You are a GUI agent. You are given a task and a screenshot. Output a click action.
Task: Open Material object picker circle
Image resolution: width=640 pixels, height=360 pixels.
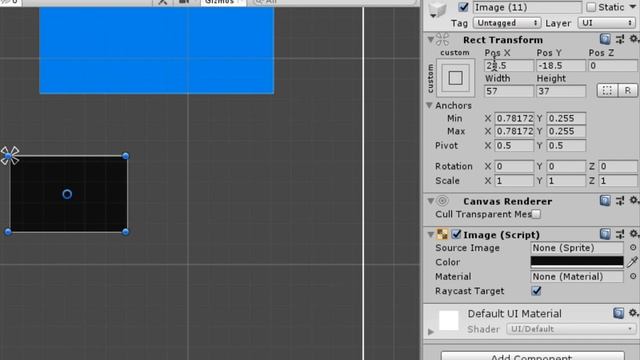tap(633, 276)
